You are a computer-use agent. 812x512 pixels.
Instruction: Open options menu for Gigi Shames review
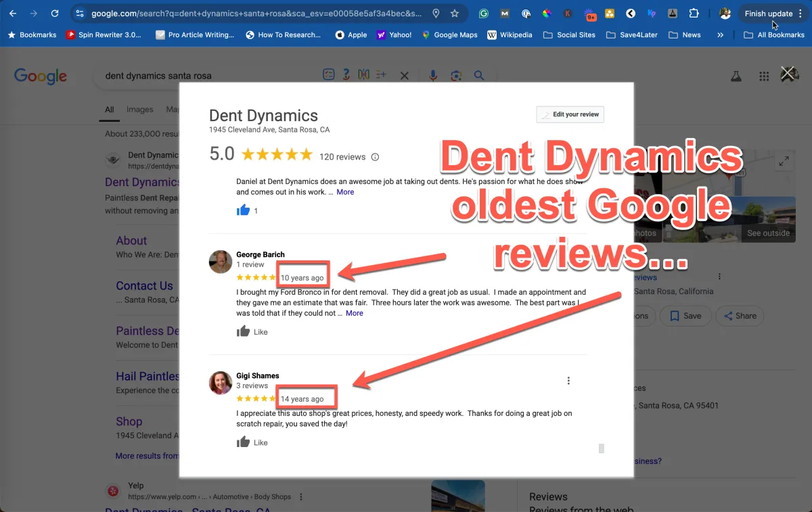[568, 381]
